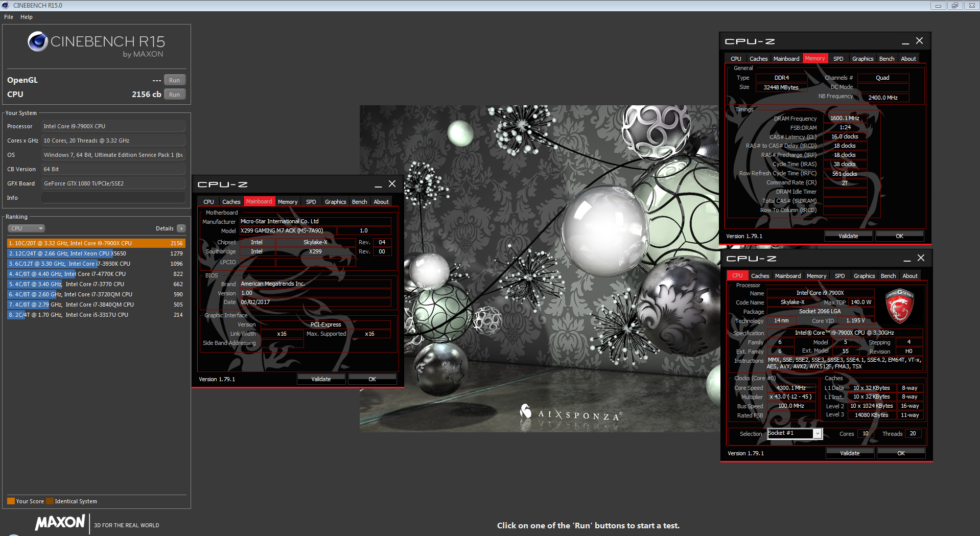Viewport: 980px width, 536px height.
Task: Open SPD tab in CPU window
Action: tap(840, 276)
